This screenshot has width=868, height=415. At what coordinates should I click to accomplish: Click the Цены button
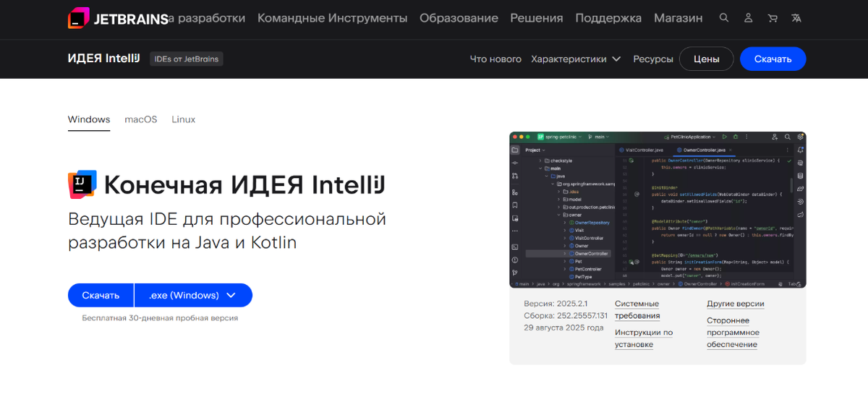706,59
